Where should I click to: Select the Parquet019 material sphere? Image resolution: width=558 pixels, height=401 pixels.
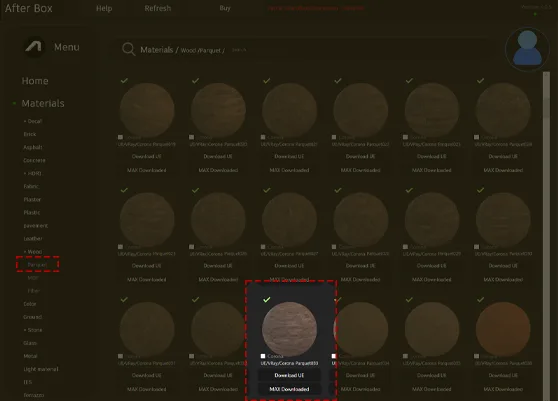(147, 110)
